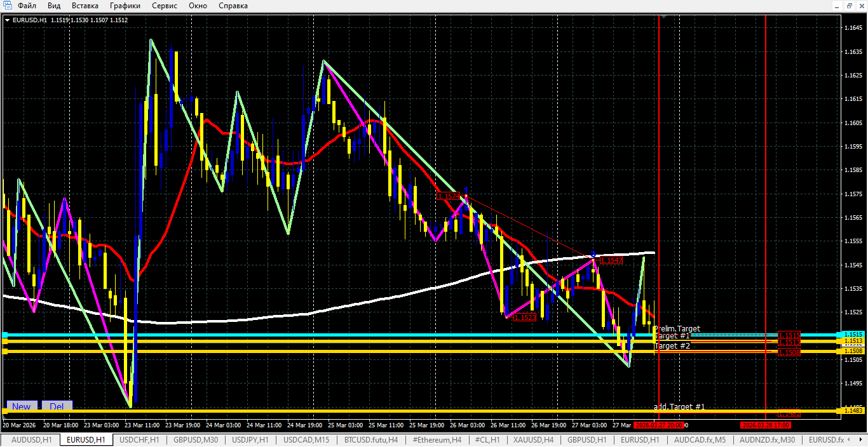Click the 23 Mar 11:00 time axis label

pos(142,425)
